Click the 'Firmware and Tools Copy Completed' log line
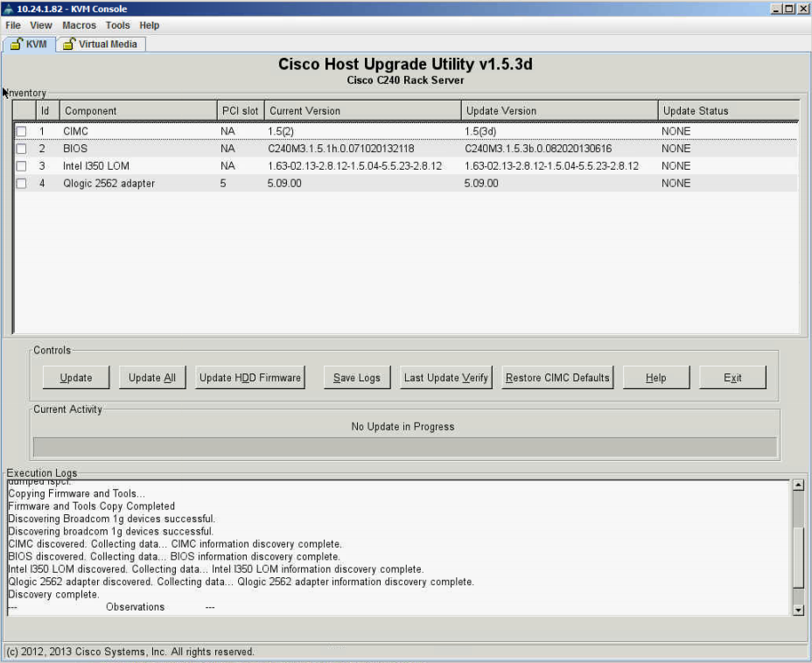The height and width of the screenshot is (663, 812). pos(92,506)
